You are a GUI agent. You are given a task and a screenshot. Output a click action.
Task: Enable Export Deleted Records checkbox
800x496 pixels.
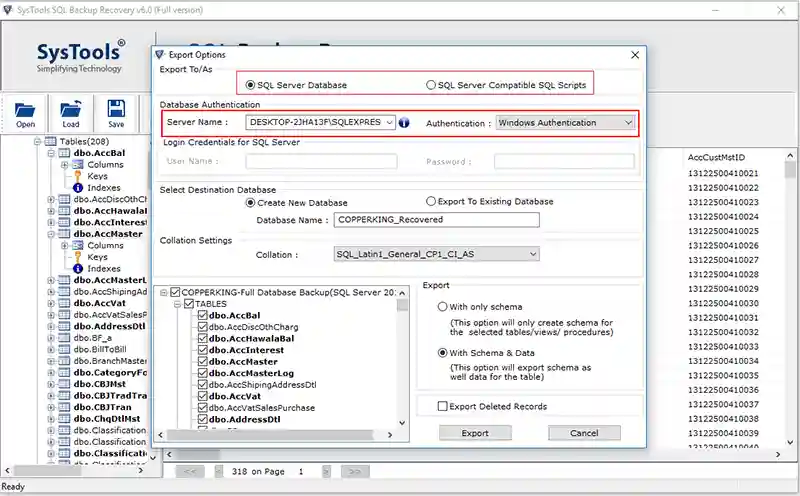pyautogui.click(x=442, y=406)
